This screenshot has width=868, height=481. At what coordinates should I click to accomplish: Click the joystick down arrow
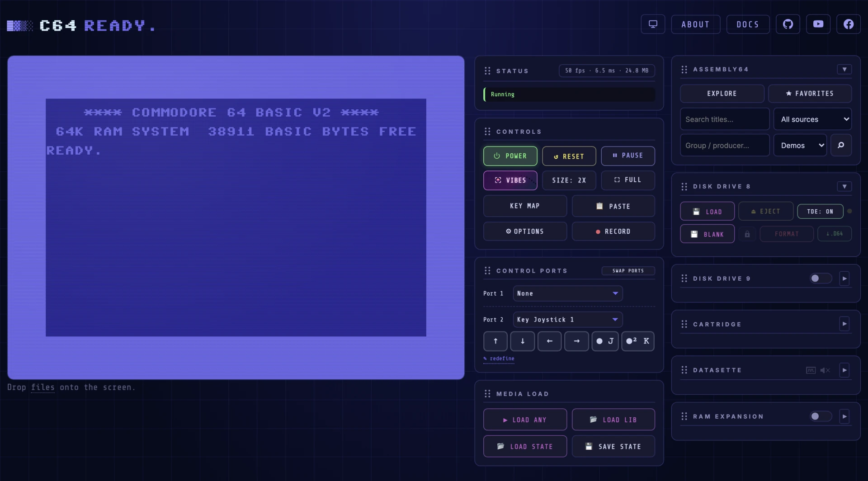pyautogui.click(x=523, y=341)
